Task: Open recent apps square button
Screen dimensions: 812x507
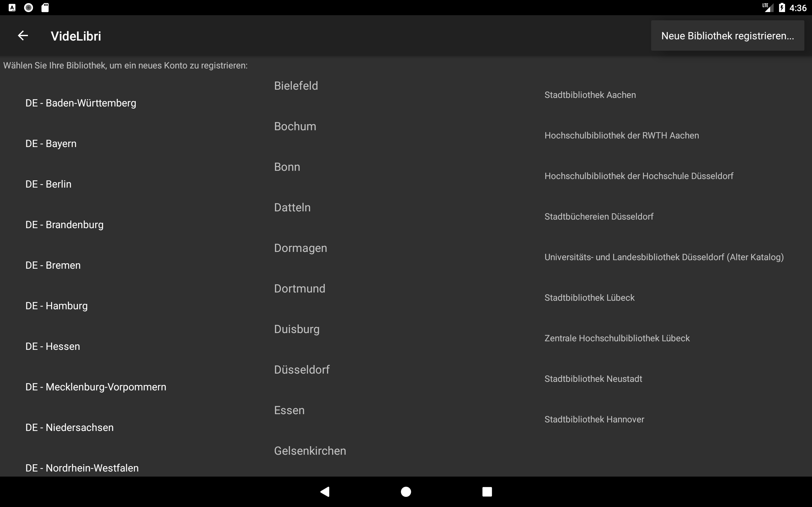Action: click(x=487, y=491)
